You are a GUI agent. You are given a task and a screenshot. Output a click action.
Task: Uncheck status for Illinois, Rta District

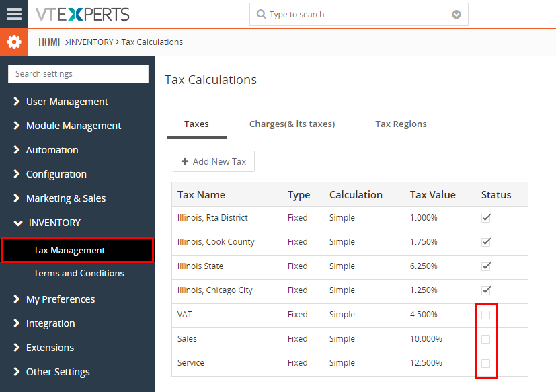point(486,218)
